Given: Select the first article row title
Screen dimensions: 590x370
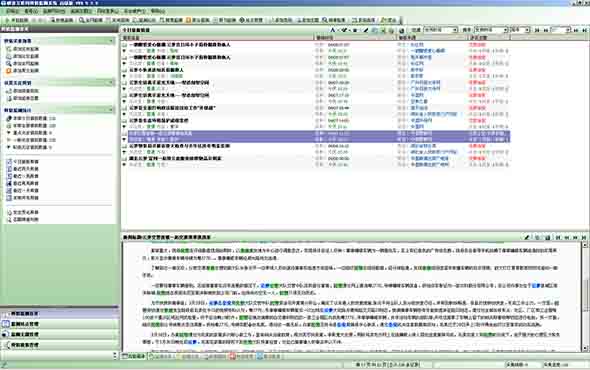Looking at the screenshot, I should tap(179, 45).
